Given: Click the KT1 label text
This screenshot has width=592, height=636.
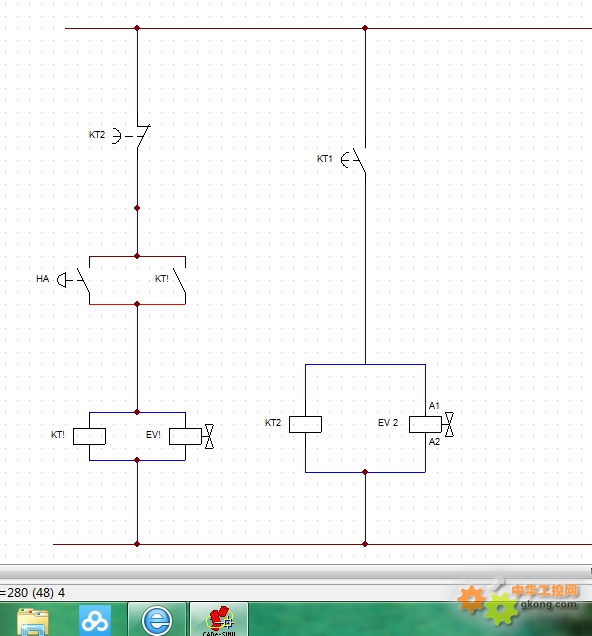Looking at the screenshot, I should tap(324, 159).
